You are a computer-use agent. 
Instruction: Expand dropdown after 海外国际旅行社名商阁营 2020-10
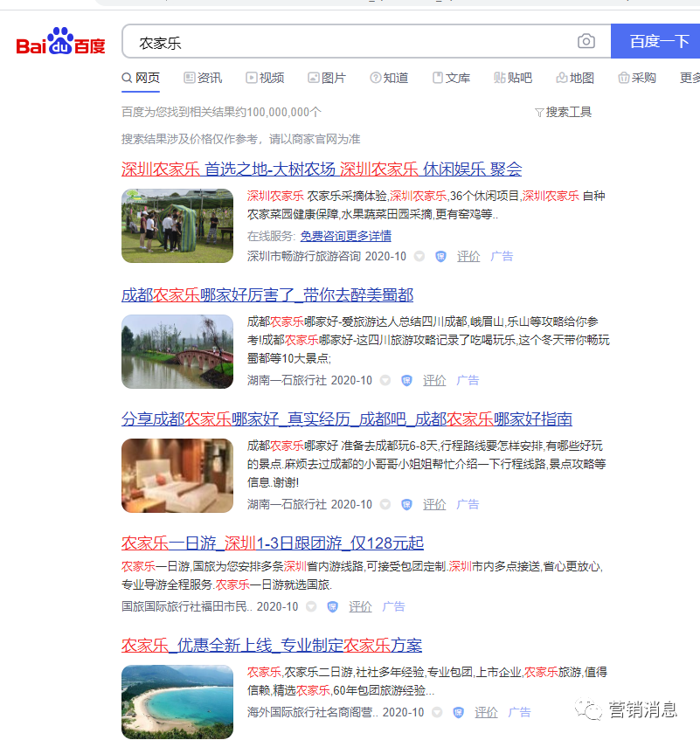tap(437, 712)
